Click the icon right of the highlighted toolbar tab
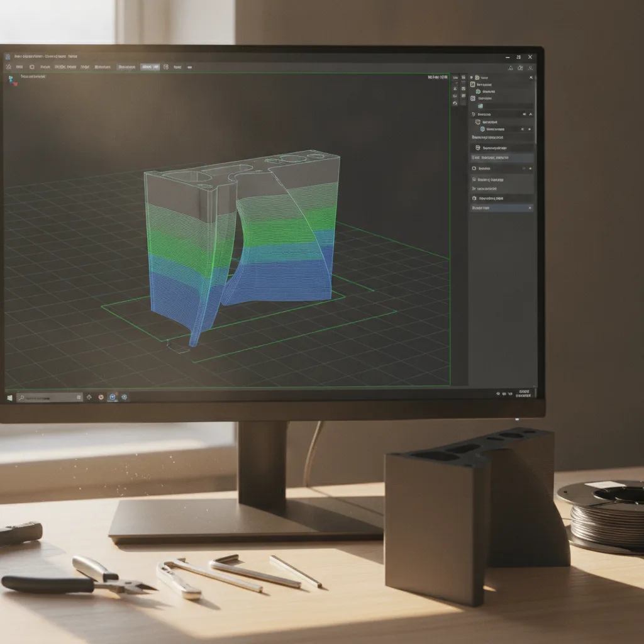The height and width of the screenshot is (644, 644). click(166, 67)
